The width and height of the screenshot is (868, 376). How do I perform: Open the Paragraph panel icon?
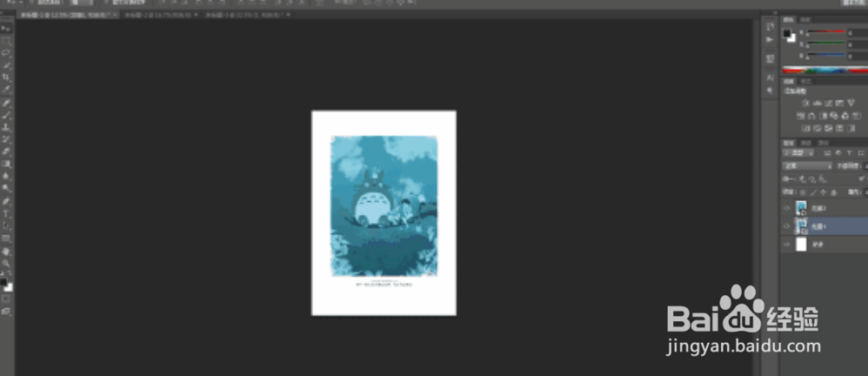[770, 91]
